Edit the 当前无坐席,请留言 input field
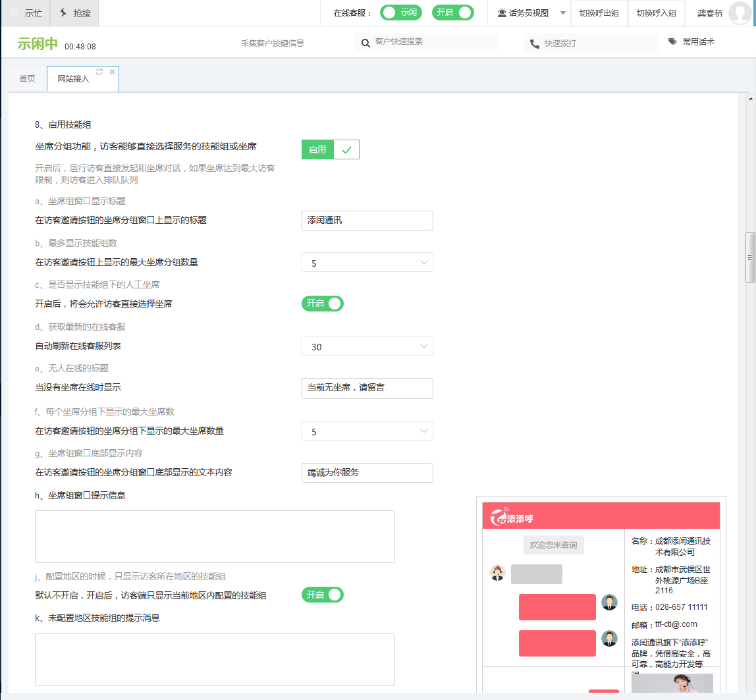This screenshot has width=756, height=700. pos(367,388)
